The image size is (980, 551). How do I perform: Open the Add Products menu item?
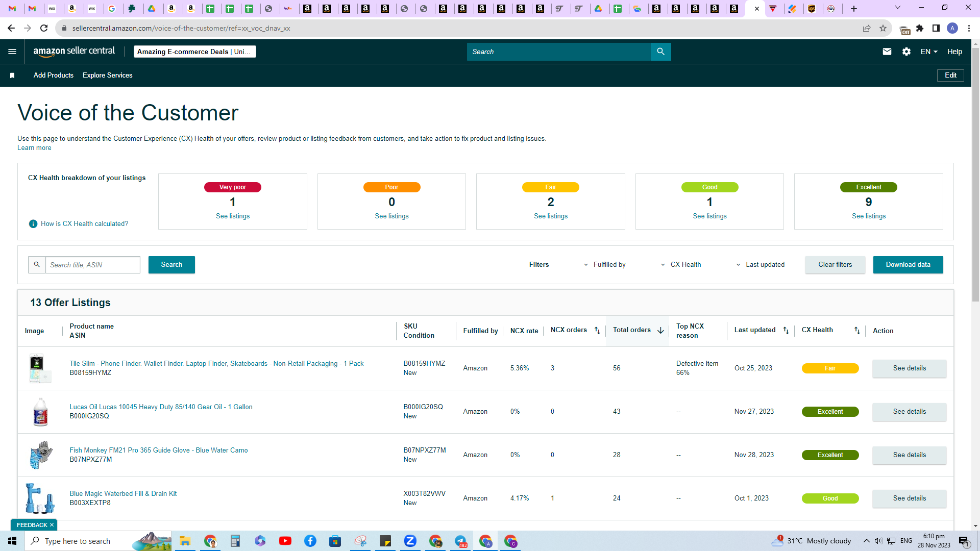(54, 76)
